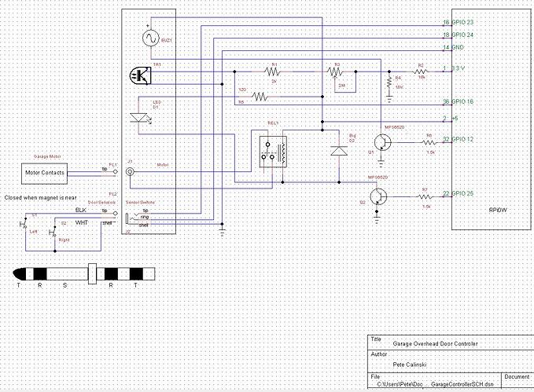The height and width of the screenshot is (392, 534).
Task: Select the ground symbol below the shell wire
Action: coord(222,233)
